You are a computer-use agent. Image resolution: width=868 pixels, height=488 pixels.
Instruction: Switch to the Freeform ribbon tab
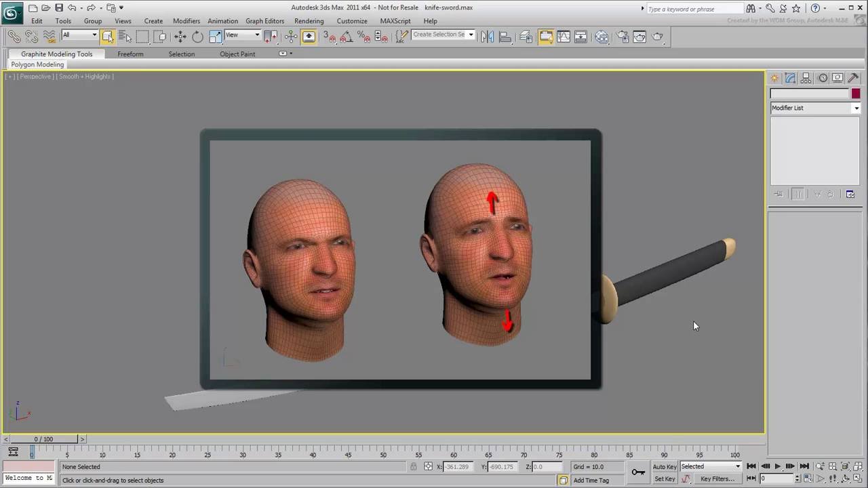(130, 54)
